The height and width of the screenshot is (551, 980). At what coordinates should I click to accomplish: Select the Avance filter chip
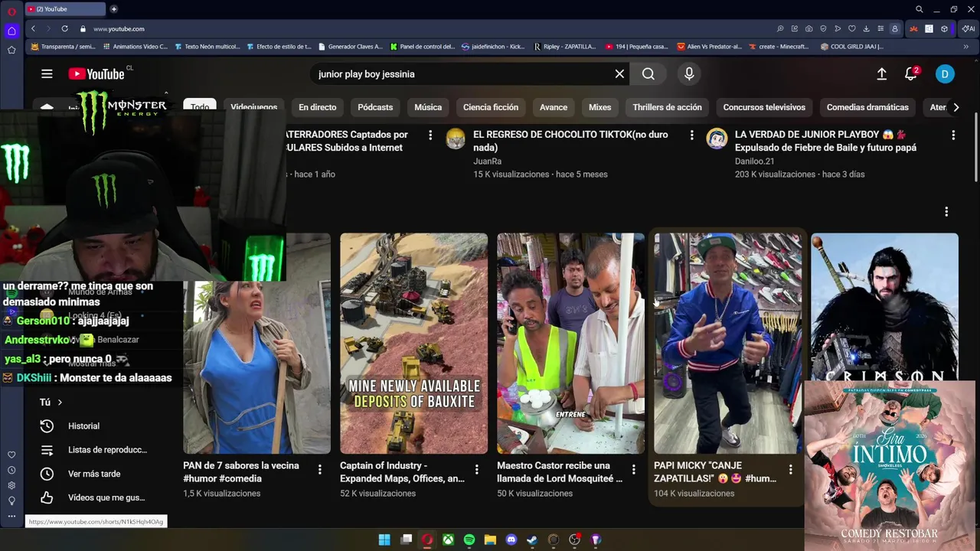[554, 107]
